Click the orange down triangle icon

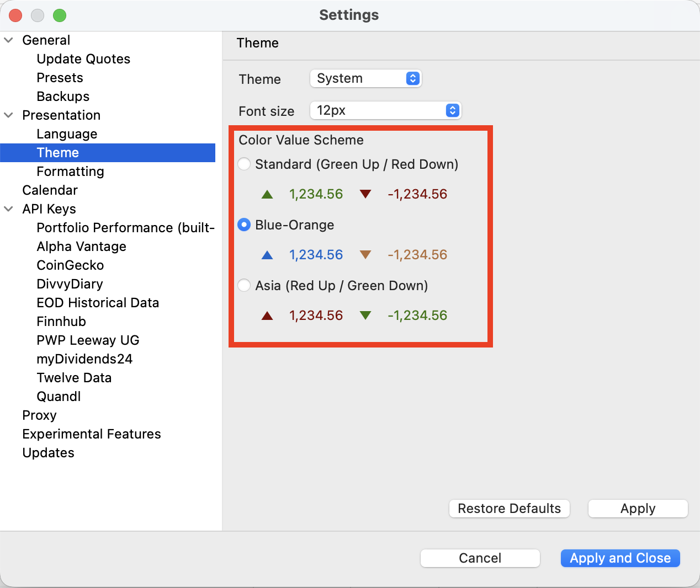click(x=365, y=255)
